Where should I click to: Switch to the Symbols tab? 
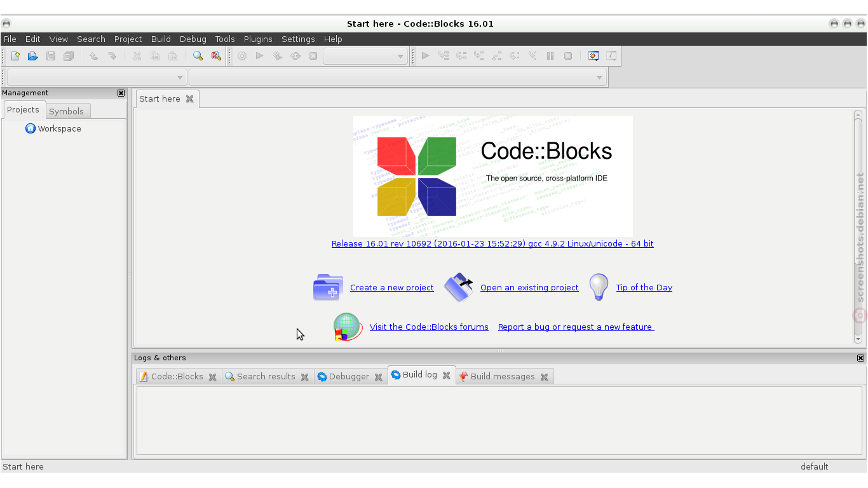[x=67, y=111]
